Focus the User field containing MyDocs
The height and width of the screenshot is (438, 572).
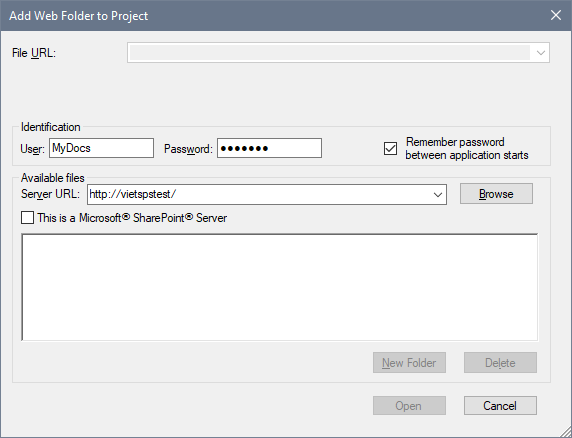point(101,148)
